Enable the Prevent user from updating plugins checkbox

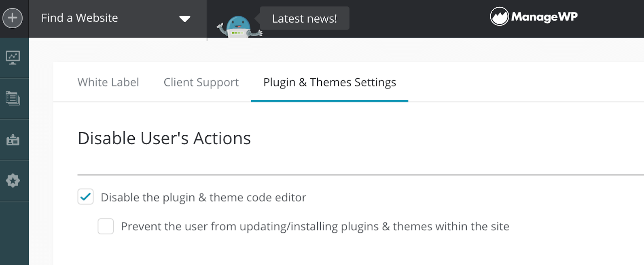(106, 226)
